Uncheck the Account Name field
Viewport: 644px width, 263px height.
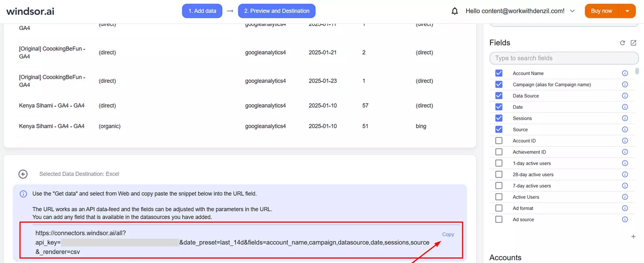[x=499, y=73]
